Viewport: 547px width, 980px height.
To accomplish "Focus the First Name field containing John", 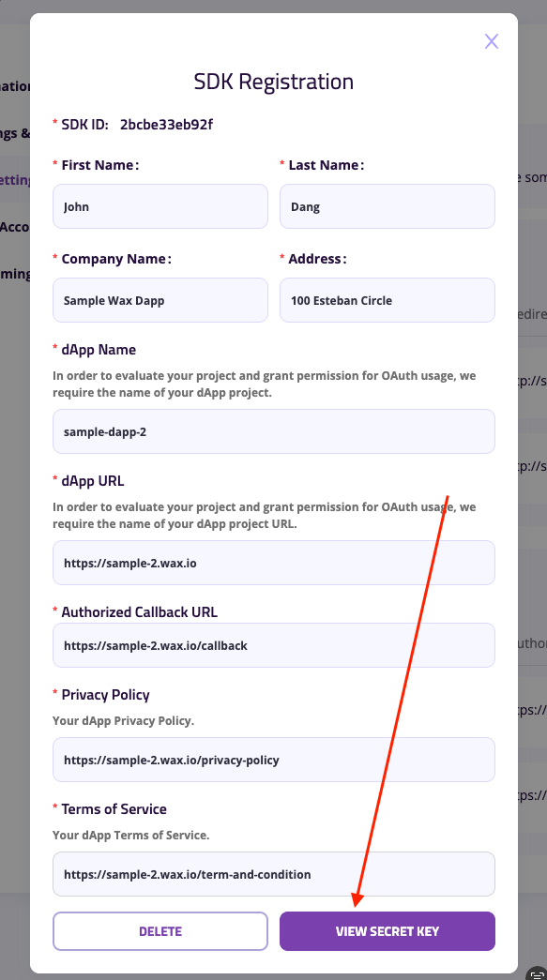I will click(x=160, y=206).
